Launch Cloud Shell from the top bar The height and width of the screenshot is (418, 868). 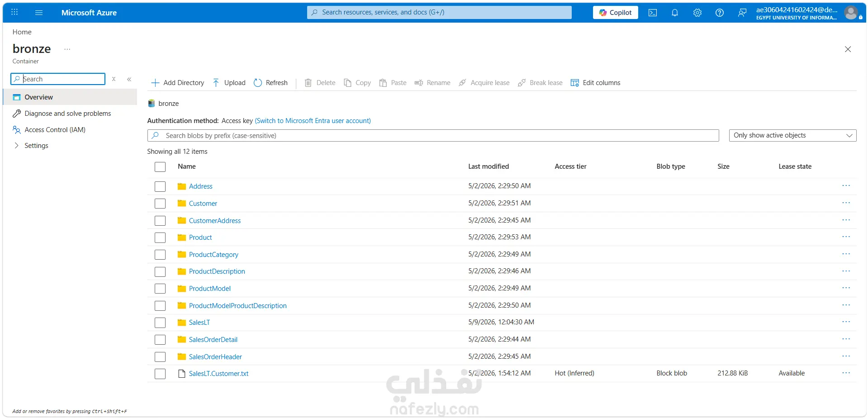(x=652, y=13)
